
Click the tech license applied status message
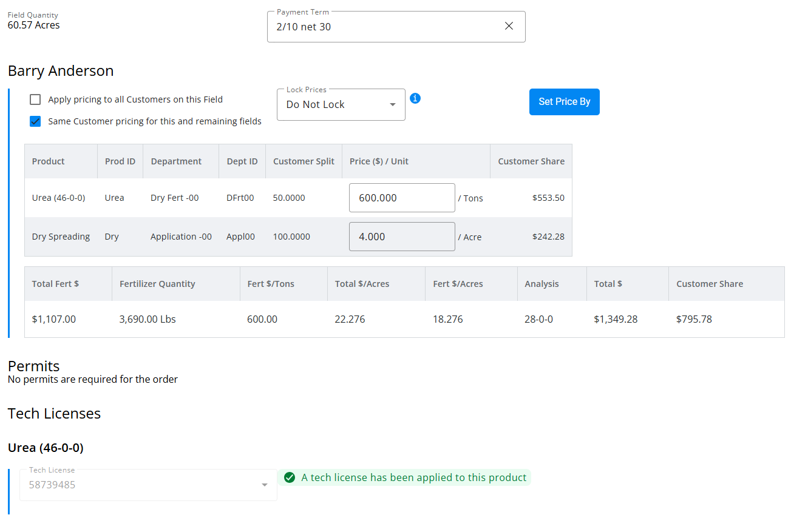(x=413, y=477)
